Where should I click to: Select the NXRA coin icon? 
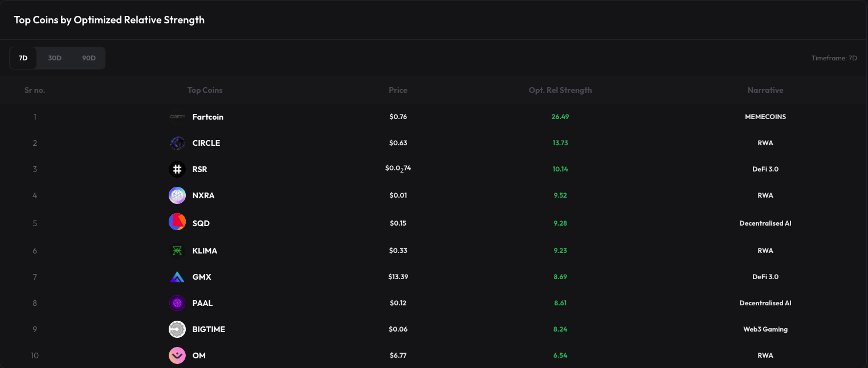coord(177,195)
